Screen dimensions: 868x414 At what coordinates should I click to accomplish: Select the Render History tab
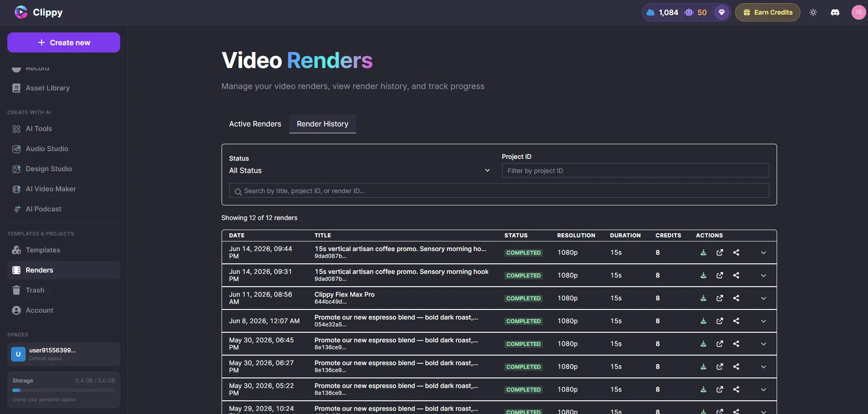point(323,124)
